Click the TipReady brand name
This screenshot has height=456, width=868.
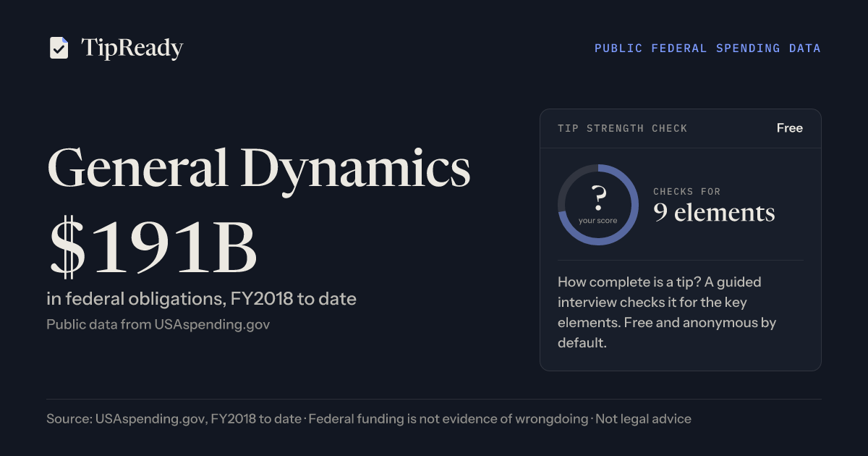click(x=132, y=48)
